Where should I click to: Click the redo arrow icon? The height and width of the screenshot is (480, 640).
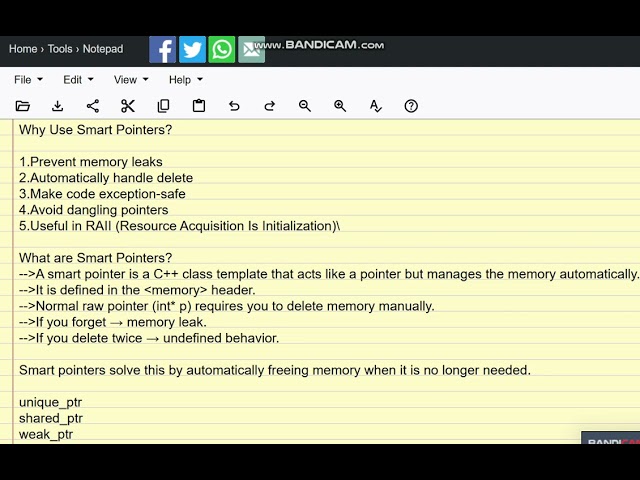[x=269, y=106]
